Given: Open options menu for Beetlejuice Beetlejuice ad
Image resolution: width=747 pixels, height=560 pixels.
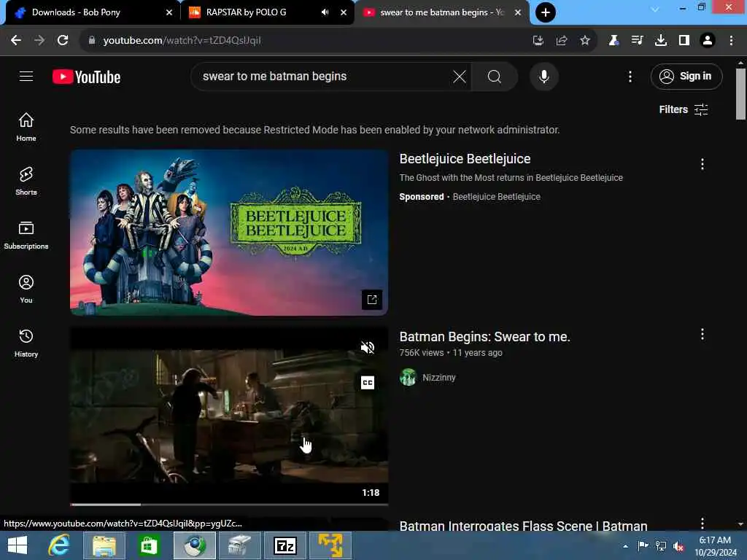Looking at the screenshot, I should click(x=702, y=164).
